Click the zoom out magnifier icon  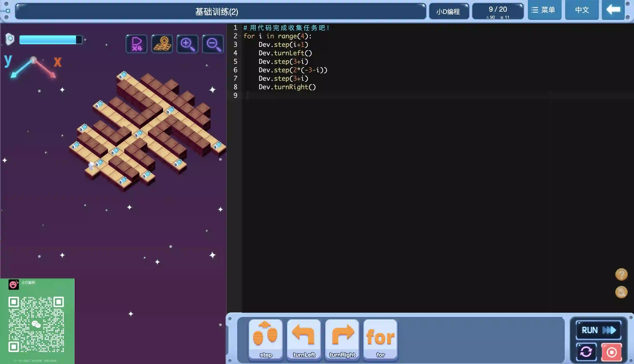click(x=213, y=44)
